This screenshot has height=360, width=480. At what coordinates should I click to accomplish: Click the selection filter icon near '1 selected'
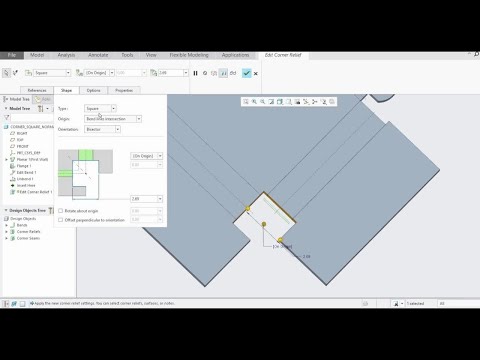[x=396, y=303]
